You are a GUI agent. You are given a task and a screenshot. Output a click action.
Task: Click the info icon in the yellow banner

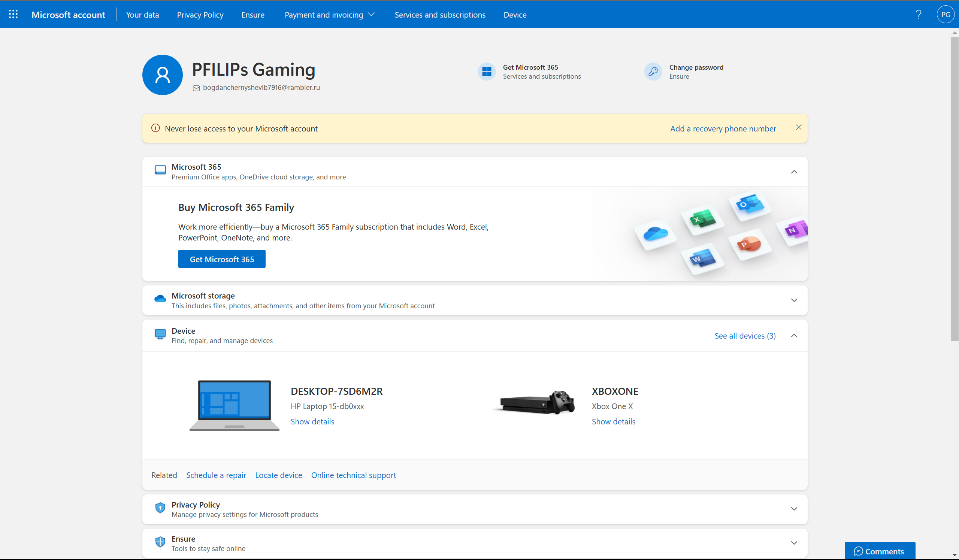tap(155, 128)
